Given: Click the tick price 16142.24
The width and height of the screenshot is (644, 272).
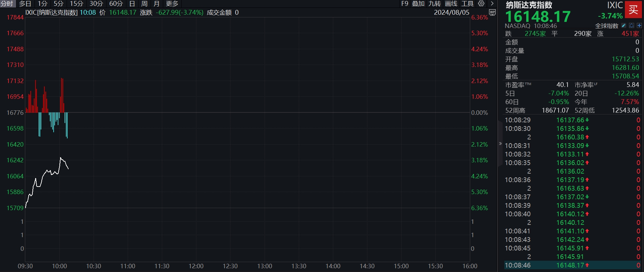Looking at the screenshot, I should pyautogui.click(x=570, y=240).
